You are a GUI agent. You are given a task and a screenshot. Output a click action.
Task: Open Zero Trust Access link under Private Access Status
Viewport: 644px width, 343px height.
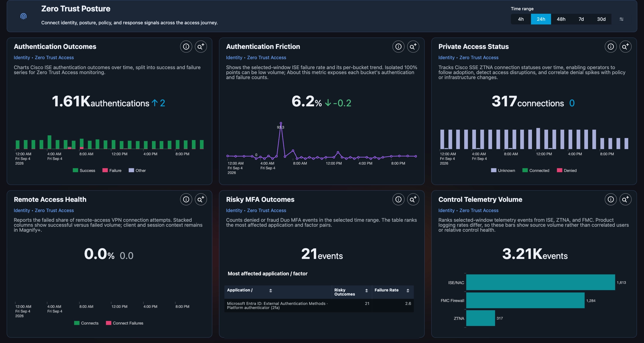(x=479, y=58)
